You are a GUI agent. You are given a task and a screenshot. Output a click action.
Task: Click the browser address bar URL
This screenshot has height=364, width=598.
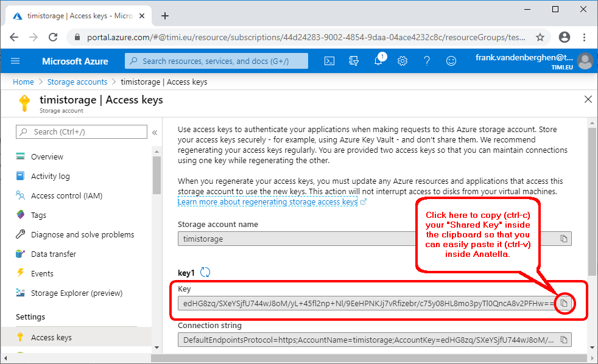tap(306, 37)
